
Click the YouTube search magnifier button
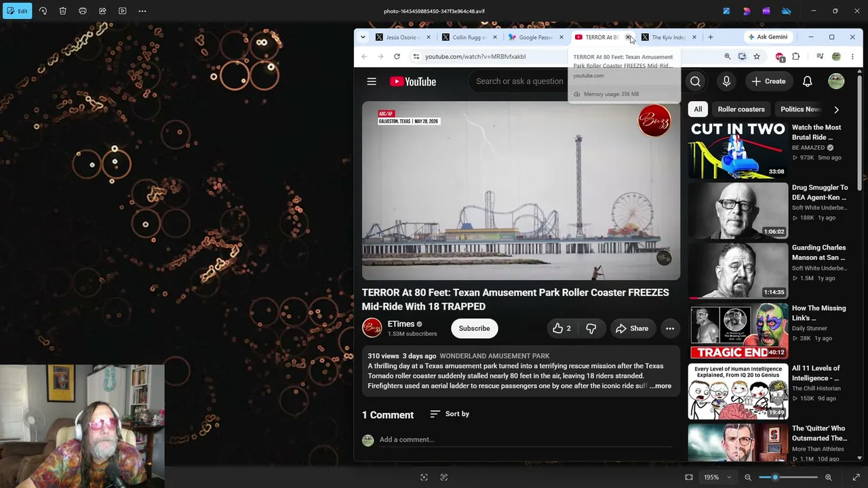696,81
